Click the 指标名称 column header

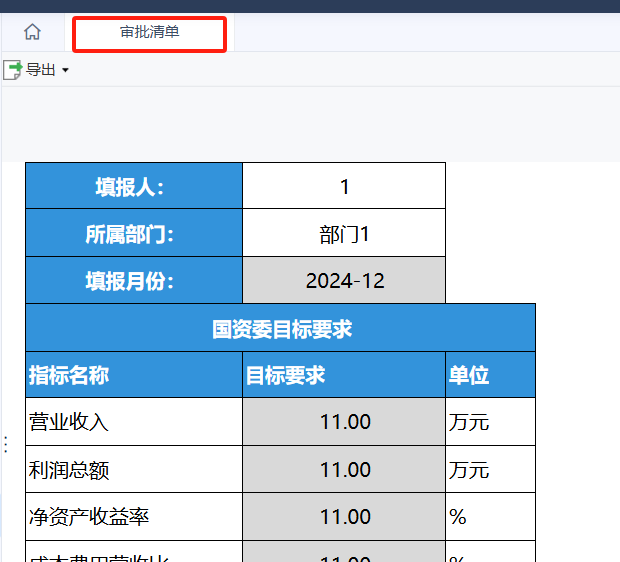pos(134,375)
